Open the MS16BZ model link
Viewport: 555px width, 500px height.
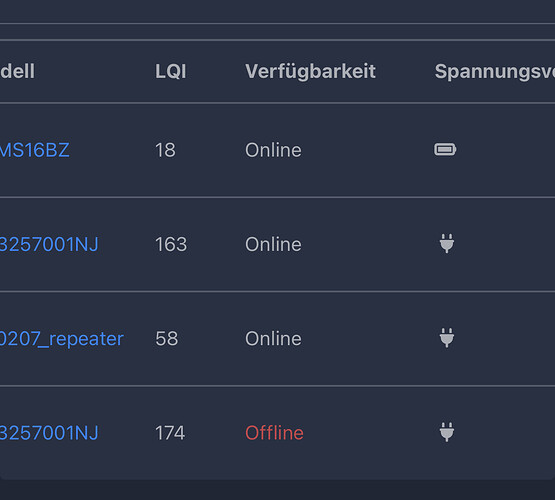[34, 150]
